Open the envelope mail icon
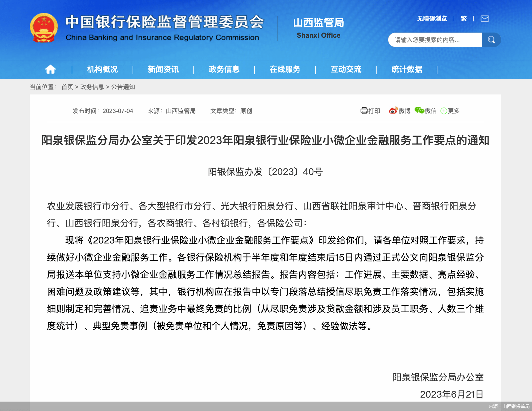The width and height of the screenshot is (532, 411). (485, 19)
